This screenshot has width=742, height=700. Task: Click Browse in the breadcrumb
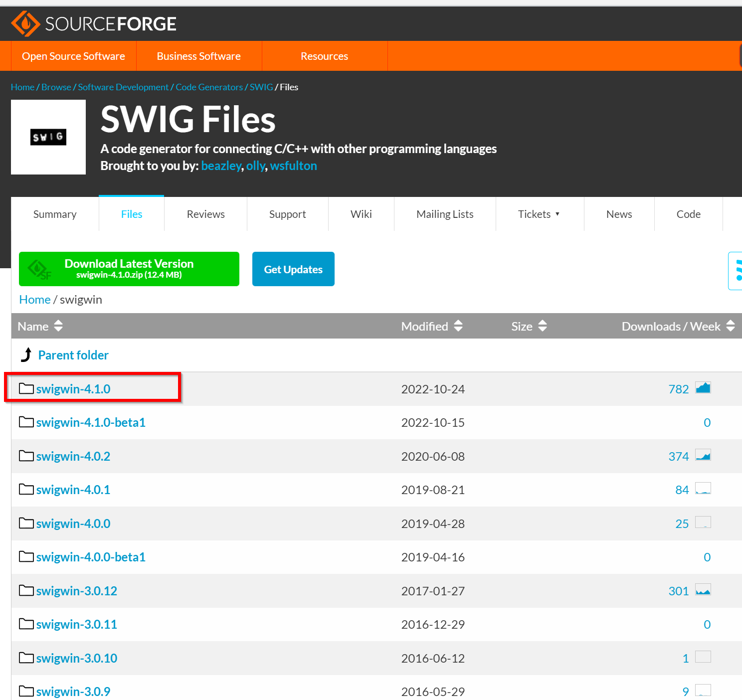(56, 87)
